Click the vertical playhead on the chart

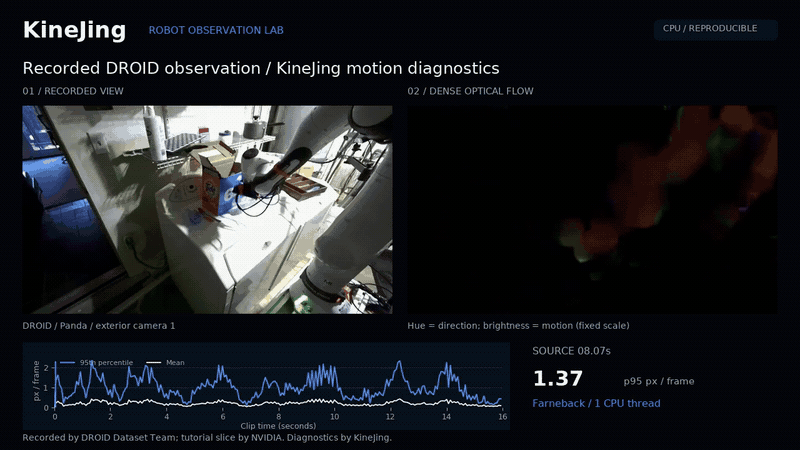[55, 384]
